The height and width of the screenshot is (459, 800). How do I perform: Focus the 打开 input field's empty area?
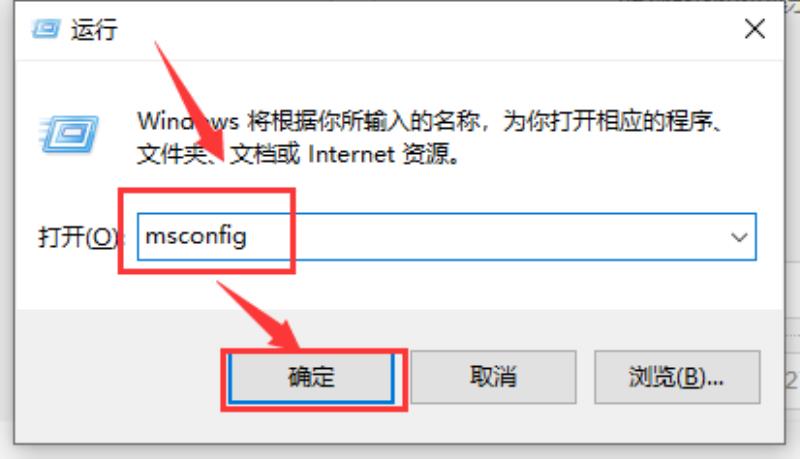point(485,237)
